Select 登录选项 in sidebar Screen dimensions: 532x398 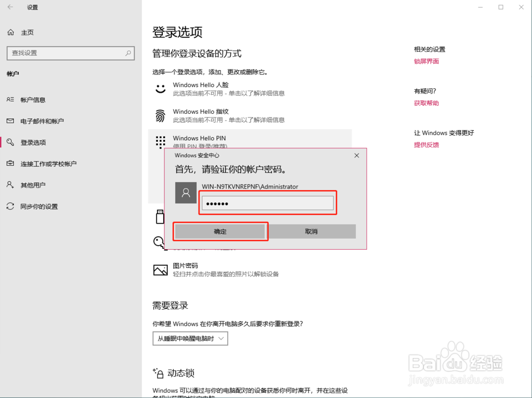click(x=33, y=142)
